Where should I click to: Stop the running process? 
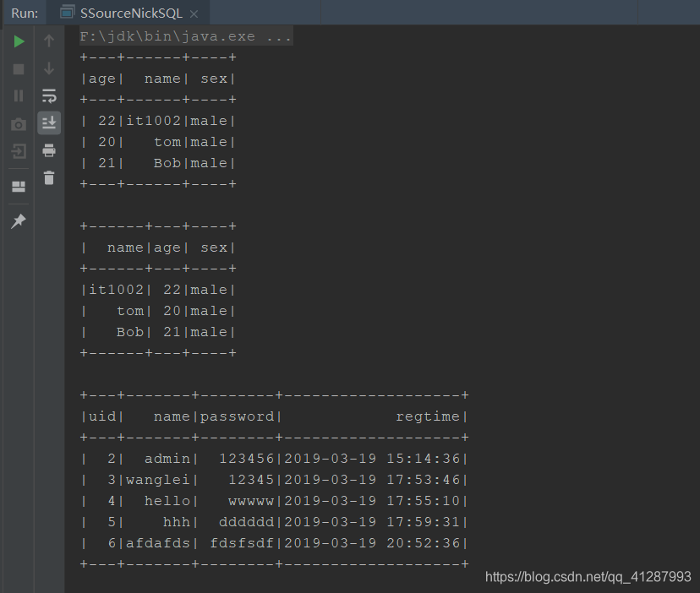(x=19, y=69)
